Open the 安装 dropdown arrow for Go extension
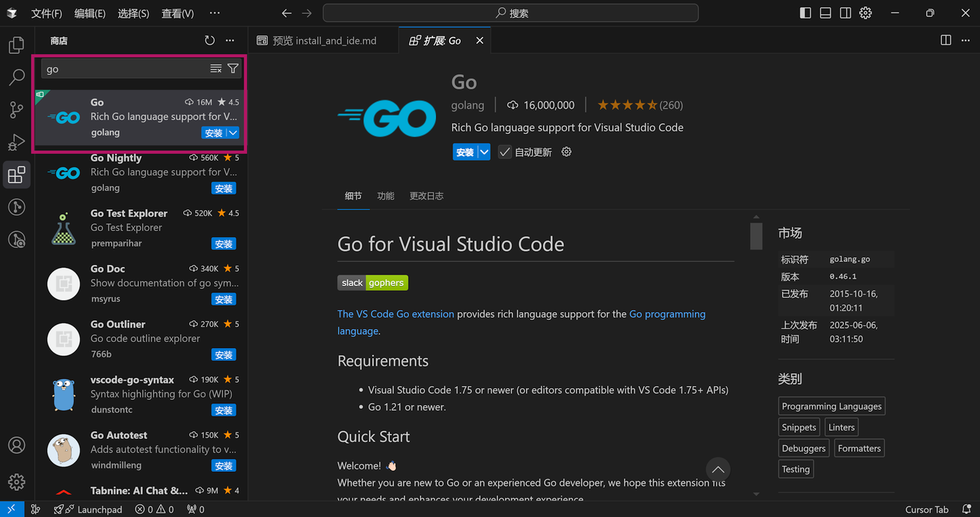Image resolution: width=980 pixels, height=517 pixels. (x=483, y=151)
